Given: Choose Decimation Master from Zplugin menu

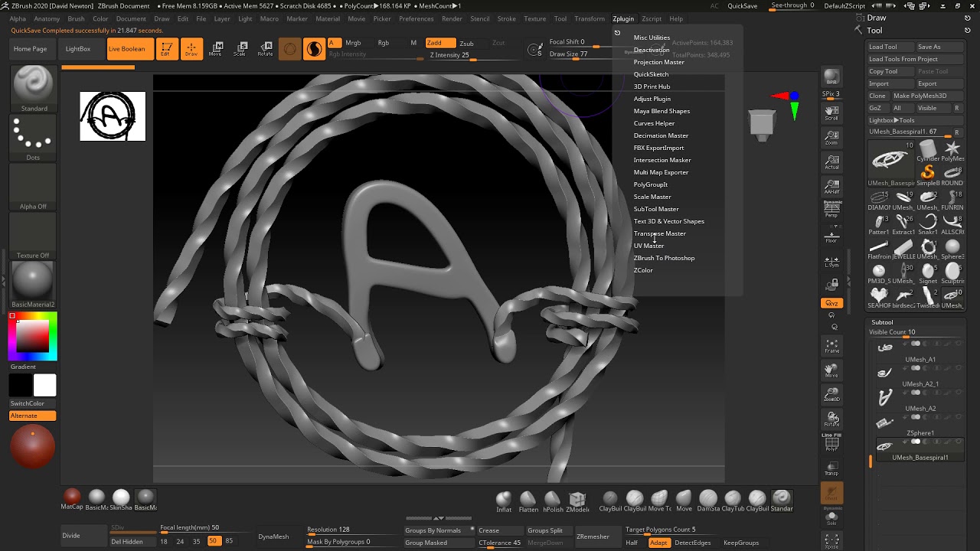Looking at the screenshot, I should point(661,135).
